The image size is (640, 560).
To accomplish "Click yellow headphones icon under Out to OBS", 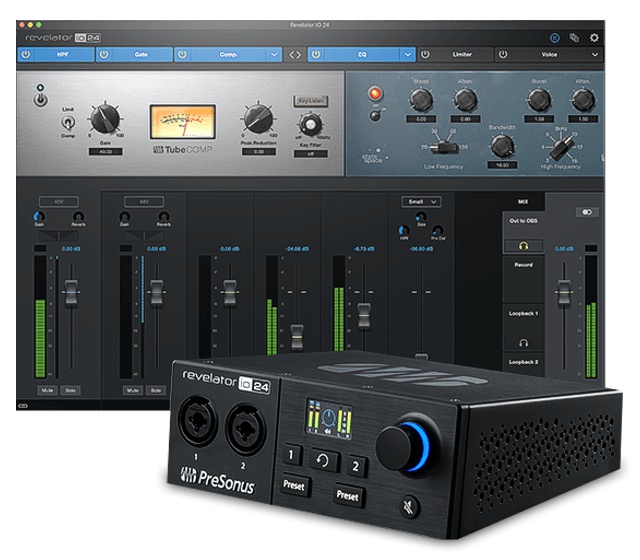I will 523,245.
